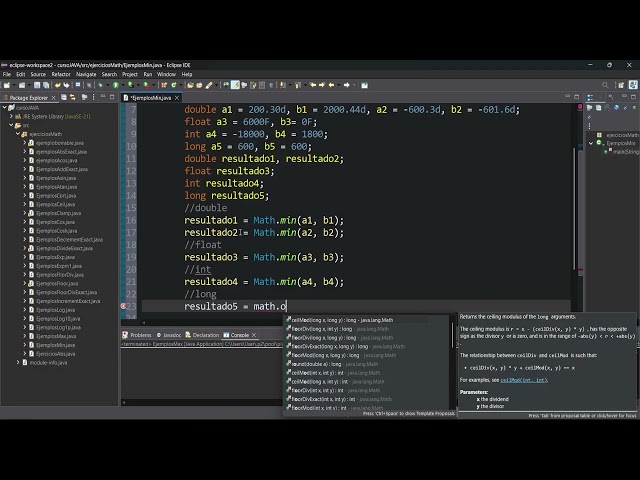Click Collapse All in Package Explorer
This screenshot has width=640, height=480.
click(x=64, y=98)
